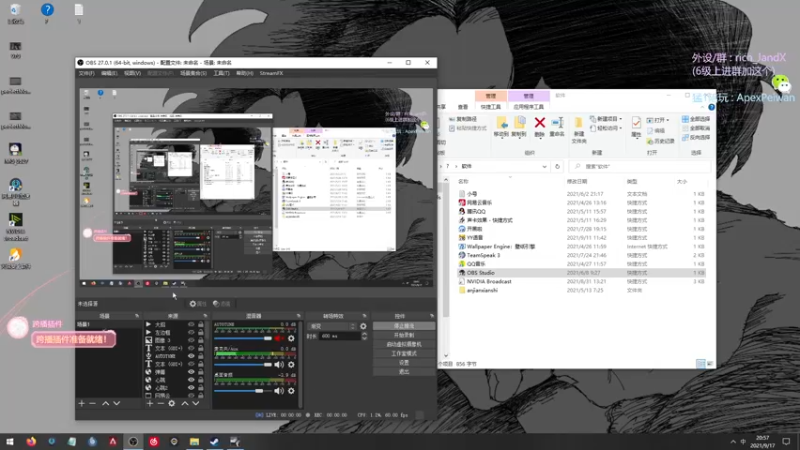The height and width of the screenshot is (450, 800).
Task: Open Steam from the Windows taskbar
Action: click(x=214, y=441)
